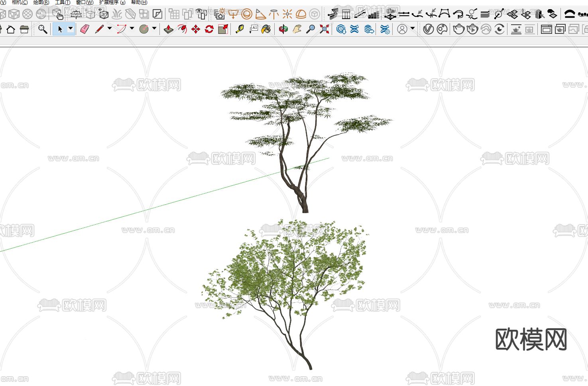Select the Offset tool
The width and height of the screenshot is (588, 386).
(x=182, y=29)
